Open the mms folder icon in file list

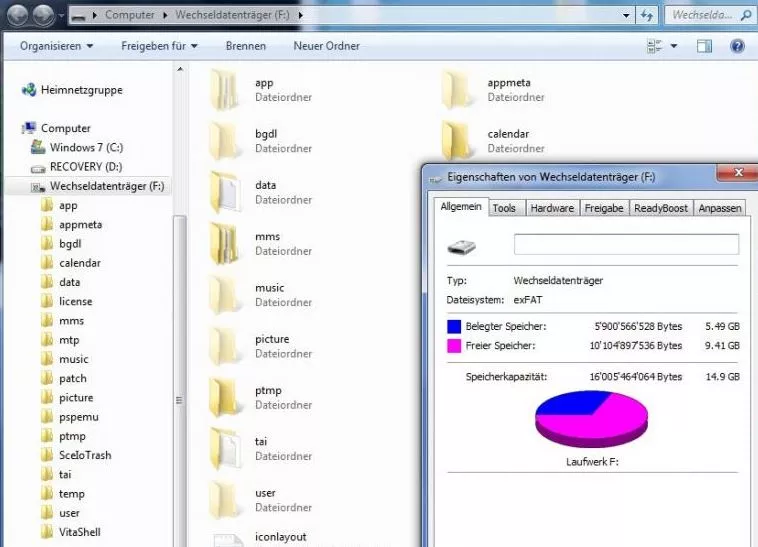click(226, 244)
